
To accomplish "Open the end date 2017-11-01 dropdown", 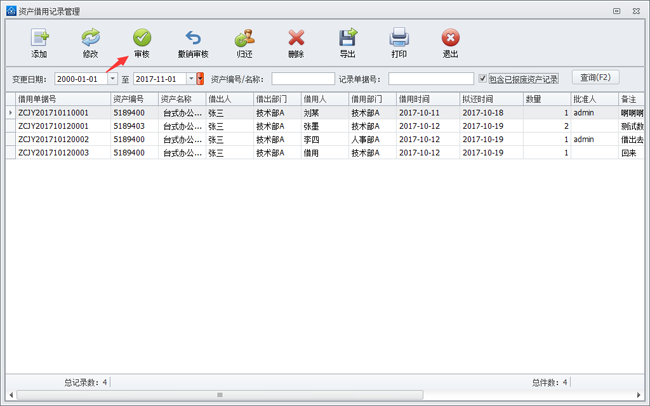I will pos(189,79).
